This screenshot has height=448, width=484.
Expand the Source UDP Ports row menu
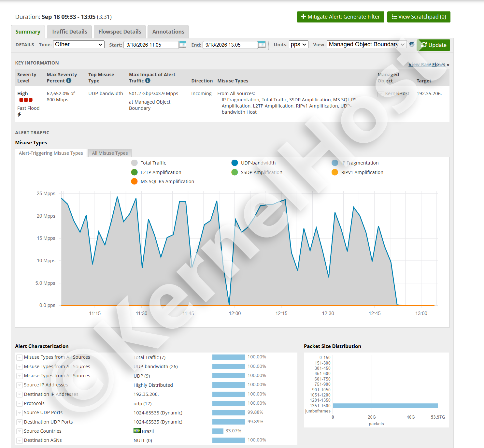[20, 413]
